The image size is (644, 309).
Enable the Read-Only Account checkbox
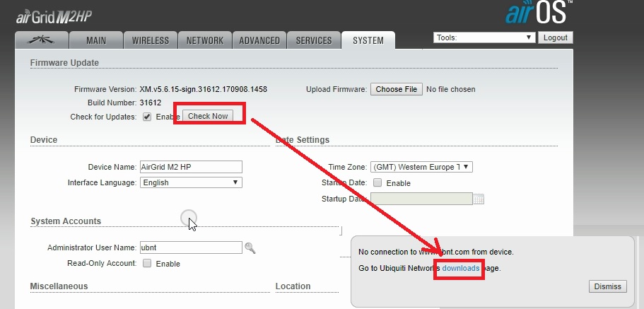[x=147, y=264]
